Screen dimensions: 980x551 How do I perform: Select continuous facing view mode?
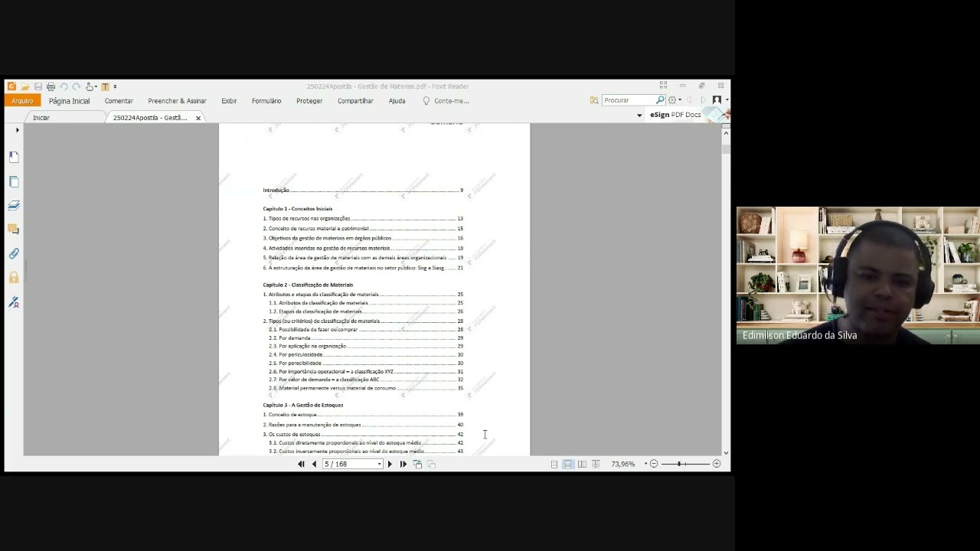click(x=596, y=464)
